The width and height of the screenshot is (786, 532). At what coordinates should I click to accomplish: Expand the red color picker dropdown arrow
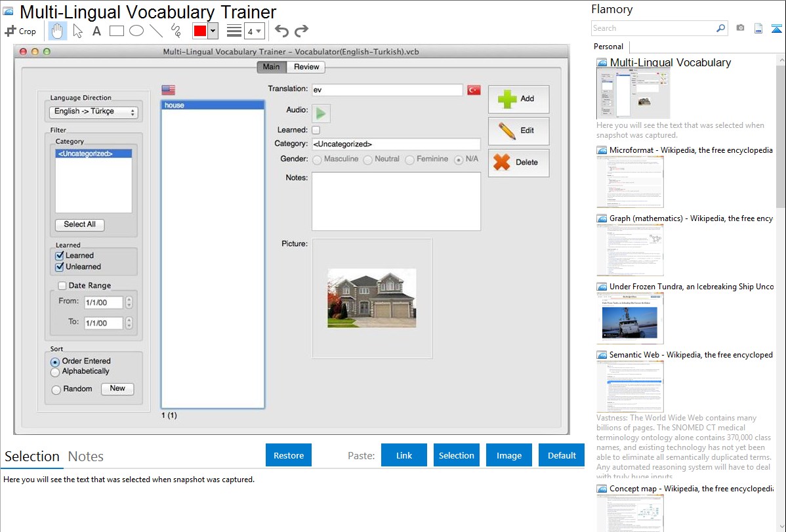tap(213, 31)
